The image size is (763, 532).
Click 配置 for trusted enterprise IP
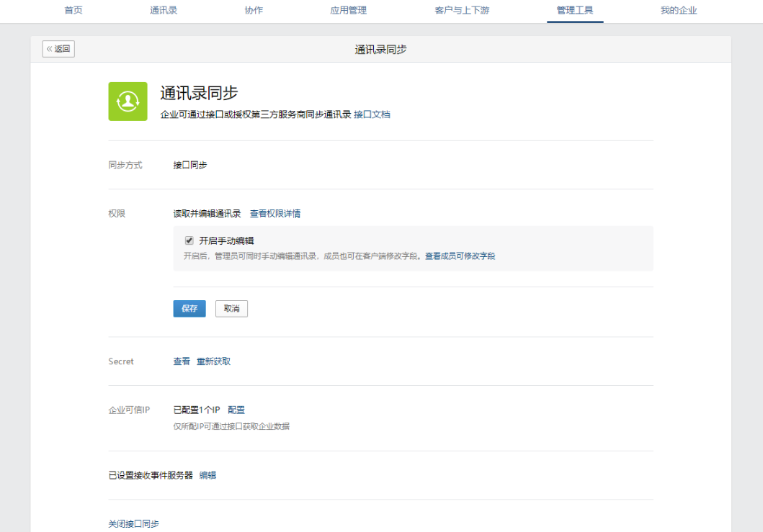[236, 410]
